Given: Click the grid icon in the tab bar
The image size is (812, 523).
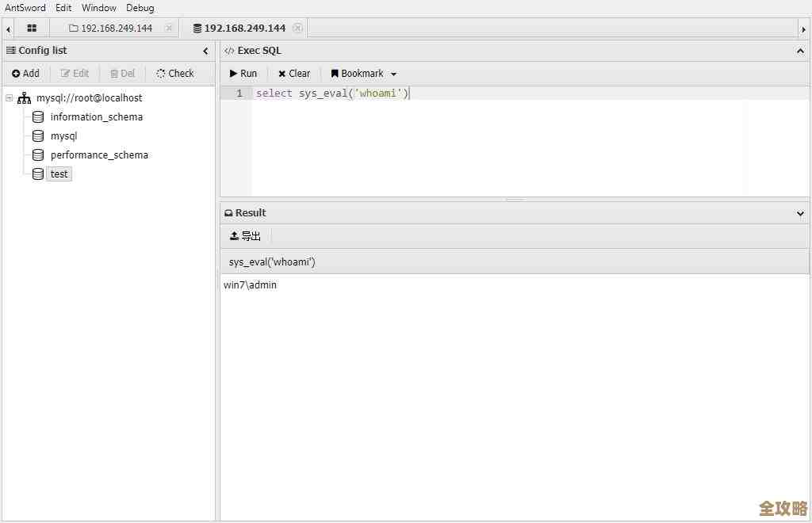Looking at the screenshot, I should click(x=30, y=28).
